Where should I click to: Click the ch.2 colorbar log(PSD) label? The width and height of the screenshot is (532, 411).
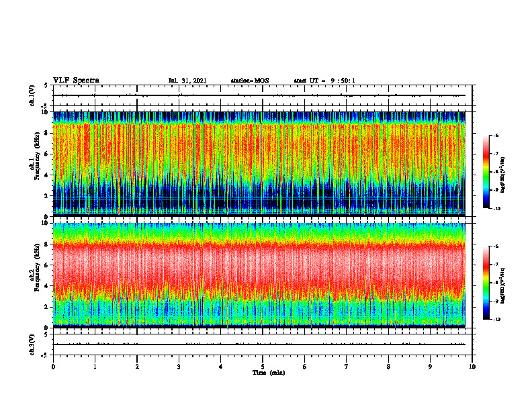[504, 285]
